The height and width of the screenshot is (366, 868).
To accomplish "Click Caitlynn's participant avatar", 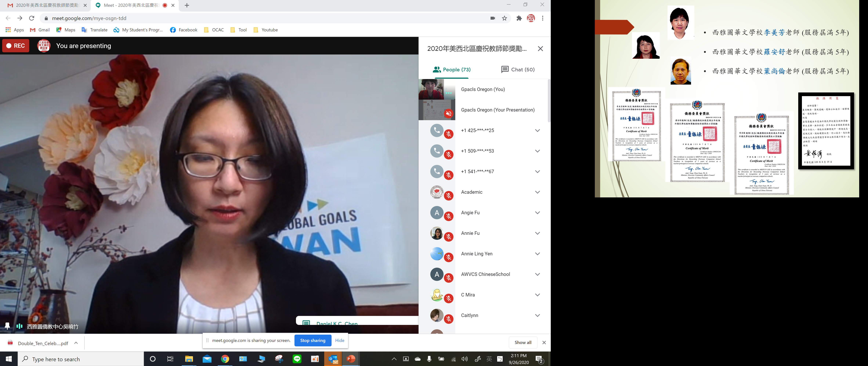I will click(x=437, y=315).
